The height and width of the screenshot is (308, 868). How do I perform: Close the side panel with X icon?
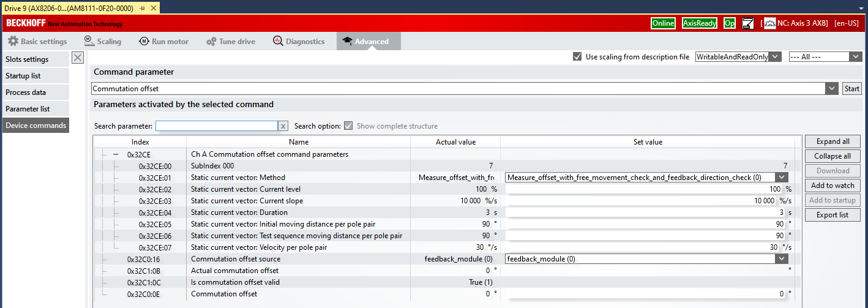click(x=78, y=58)
